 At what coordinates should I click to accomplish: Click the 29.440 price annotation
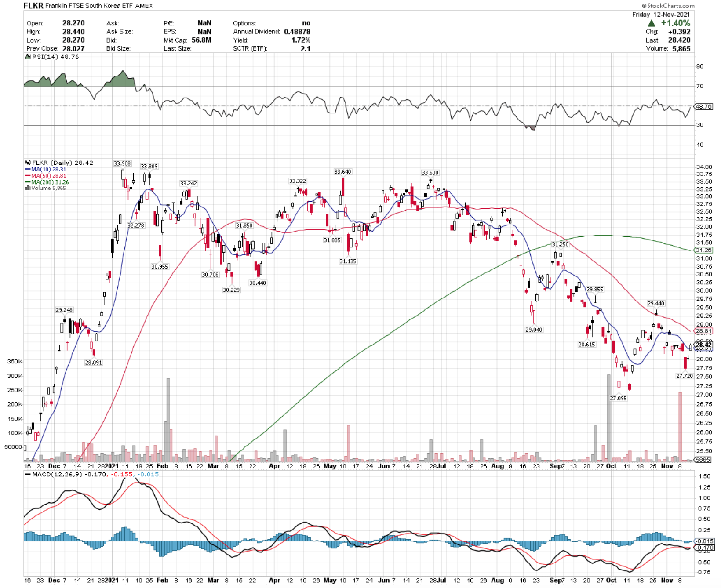(655, 304)
